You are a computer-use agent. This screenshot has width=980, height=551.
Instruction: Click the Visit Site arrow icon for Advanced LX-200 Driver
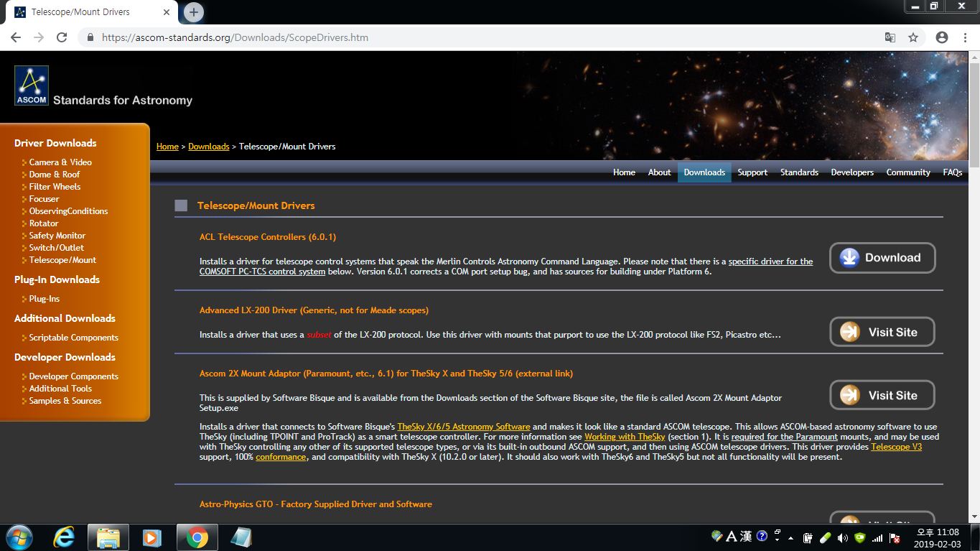click(x=850, y=332)
